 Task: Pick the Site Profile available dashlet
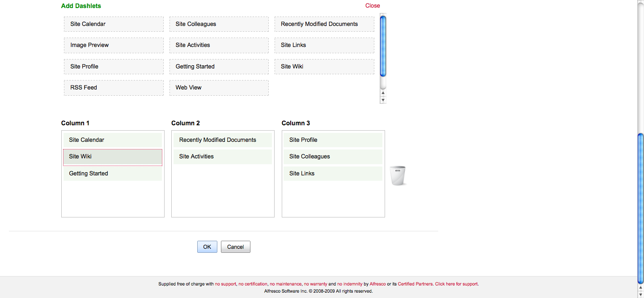pos(114,67)
